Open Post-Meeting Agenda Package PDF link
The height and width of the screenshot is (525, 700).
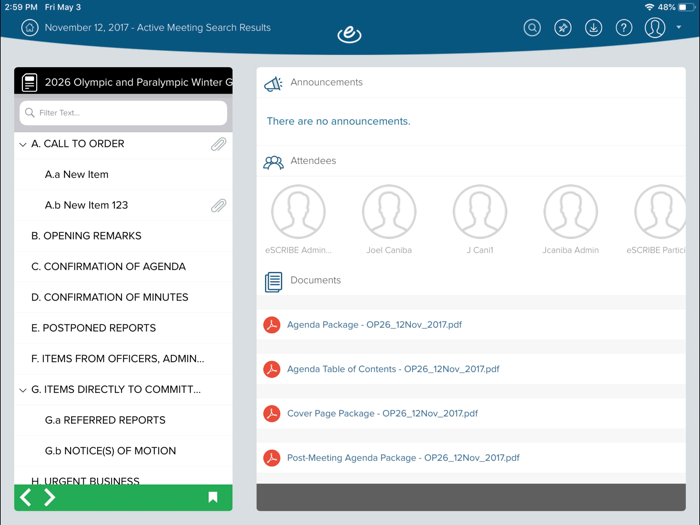point(403,458)
